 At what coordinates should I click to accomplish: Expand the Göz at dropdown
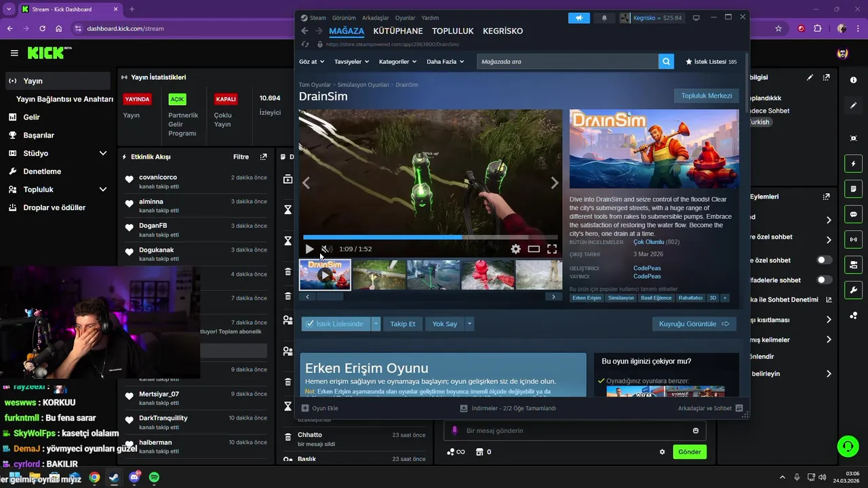click(311, 62)
